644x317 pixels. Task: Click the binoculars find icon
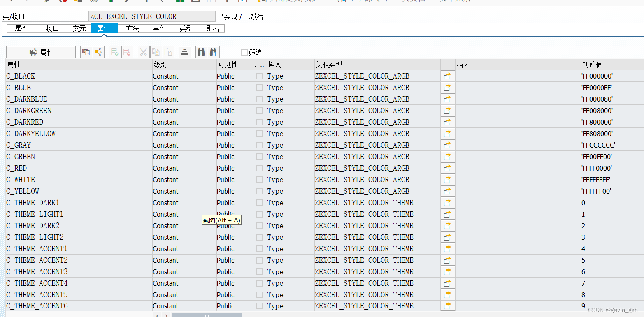[x=201, y=51]
